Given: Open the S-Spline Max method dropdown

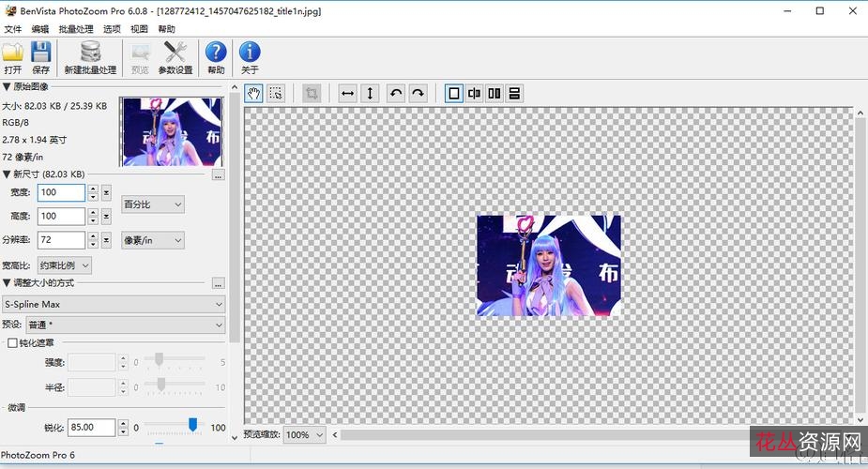Looking at the screenshot, I should tap(113, 305).
